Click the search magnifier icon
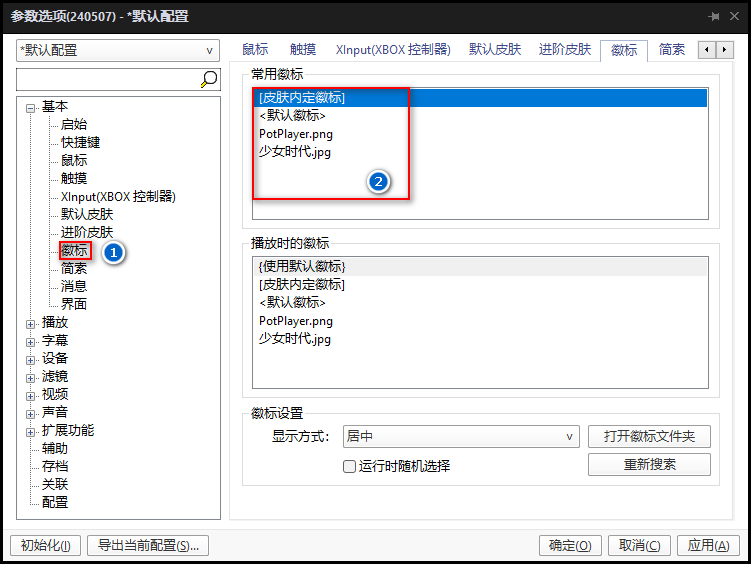 click(x=209, y=79)
